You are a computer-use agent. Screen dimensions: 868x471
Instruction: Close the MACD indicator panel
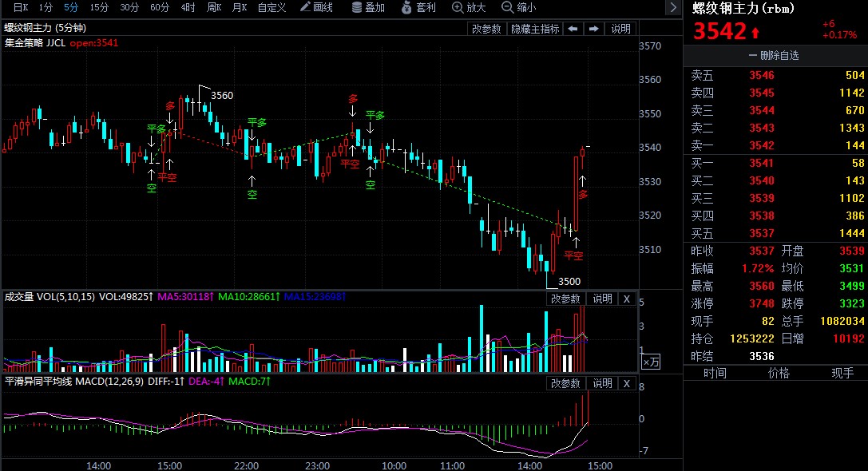coord(627,384)
